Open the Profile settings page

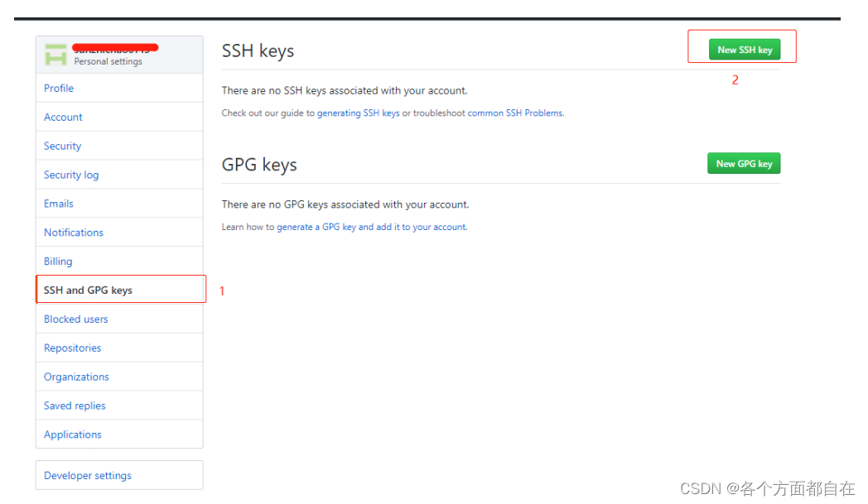coord(59,88)
